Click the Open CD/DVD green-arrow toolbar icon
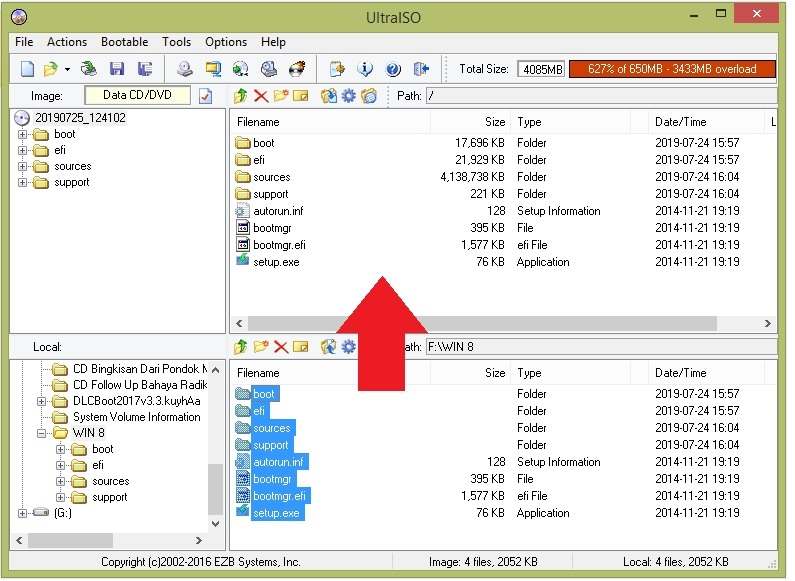This screenshot has width=795, height=581. [89, 69]
